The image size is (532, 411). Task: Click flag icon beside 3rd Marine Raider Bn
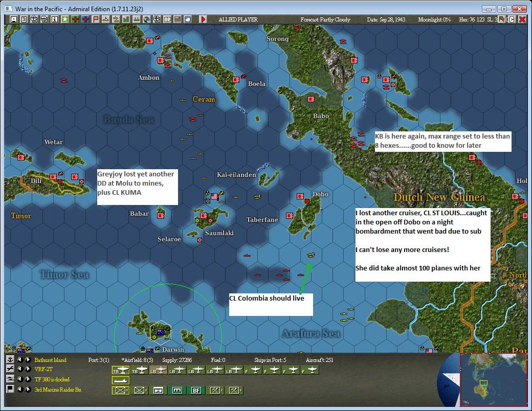(x=10, y=389)
